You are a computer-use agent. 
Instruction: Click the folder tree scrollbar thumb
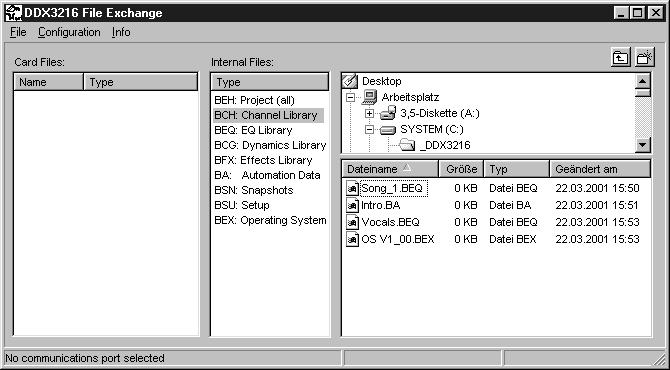(643, 93)
